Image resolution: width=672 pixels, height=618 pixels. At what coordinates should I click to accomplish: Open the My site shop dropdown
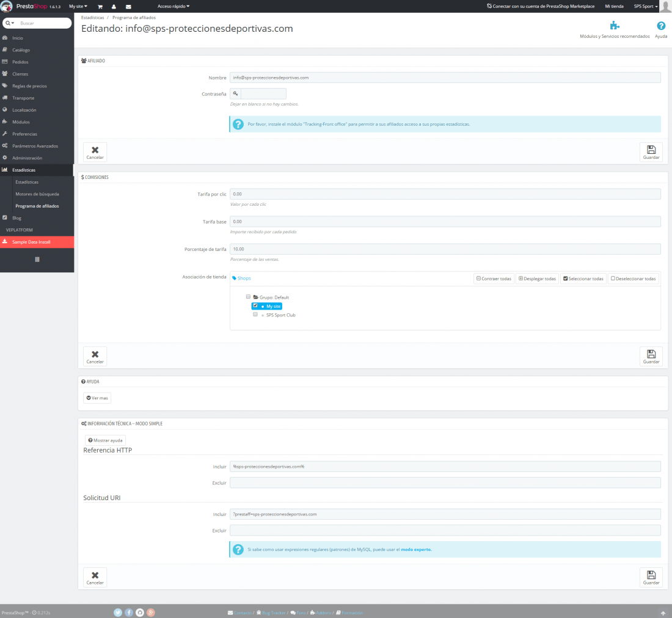click(x=78, y=7)
